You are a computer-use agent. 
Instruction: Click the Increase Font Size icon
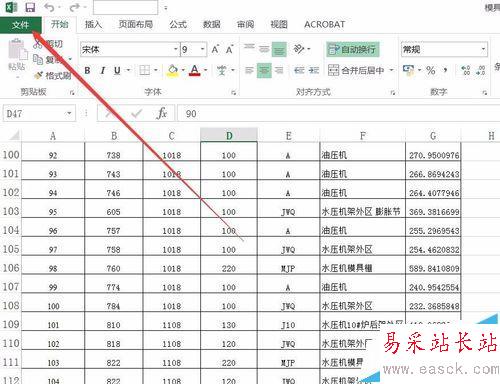point(215,50)
